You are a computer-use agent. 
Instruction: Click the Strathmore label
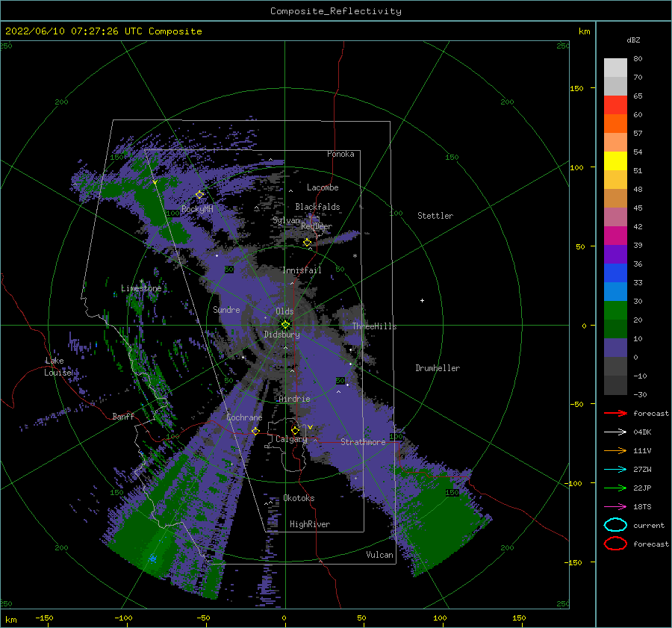363,442
